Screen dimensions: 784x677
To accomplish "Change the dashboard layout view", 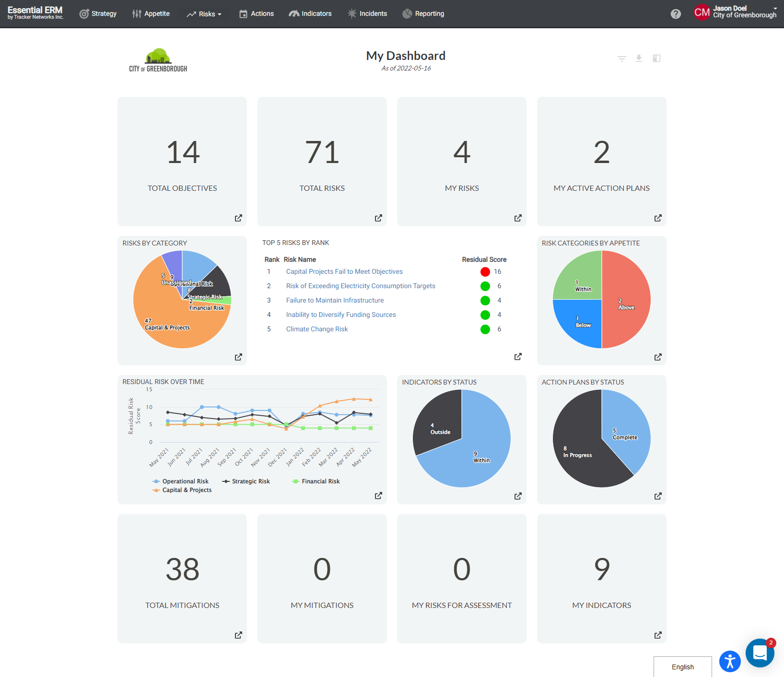I will click(x=656, y=58).
